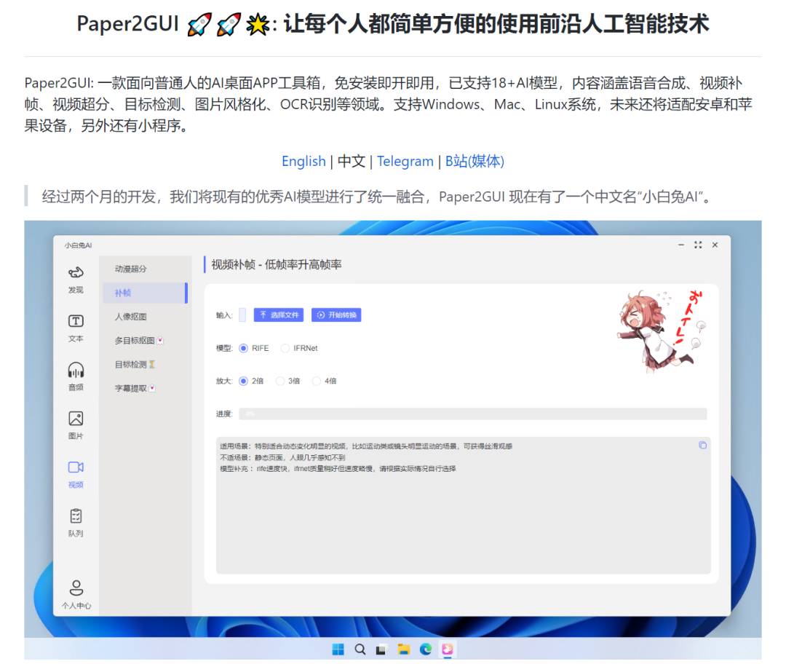This screenshot has width=786, height=672.
Task: Open Task View icon in taskbar
Action: tap(381, 649)
